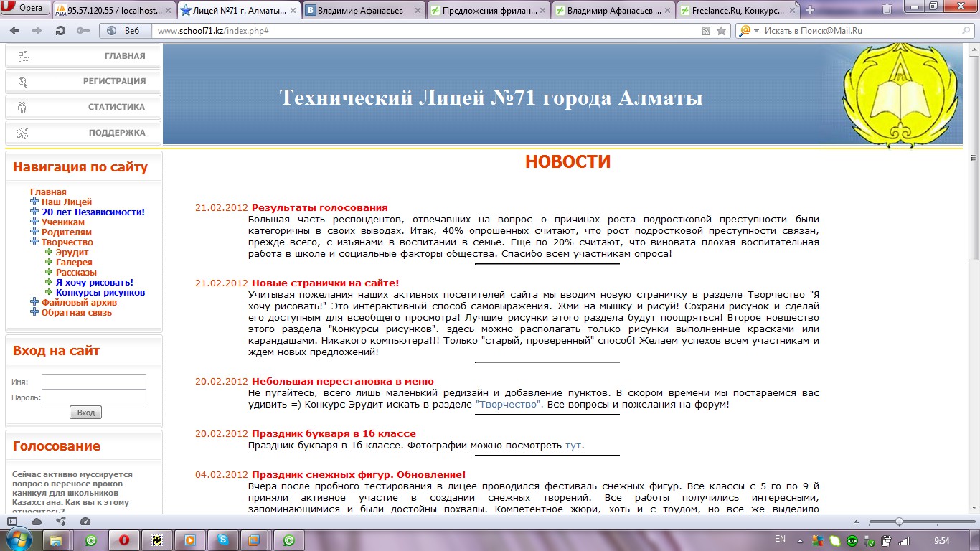Open the search engine dropdown arrow
The width and height of the screenshot is (980, 551).
(x=756, y=31)
